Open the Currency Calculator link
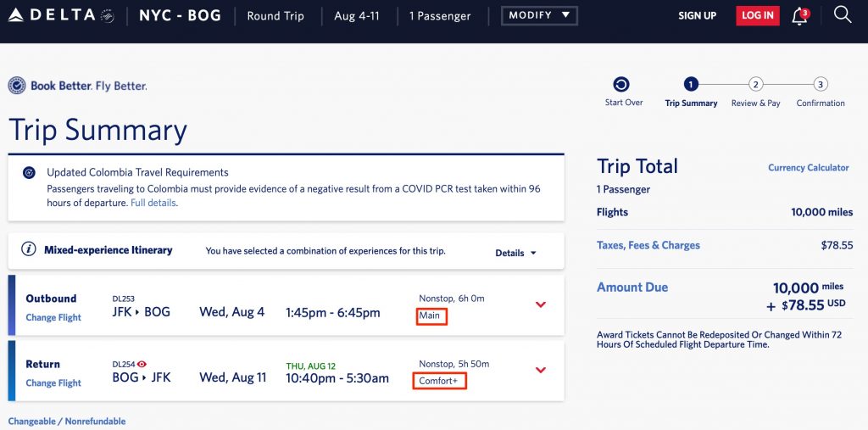This screenshot has height=430, width=868. [x=808, y=168]
